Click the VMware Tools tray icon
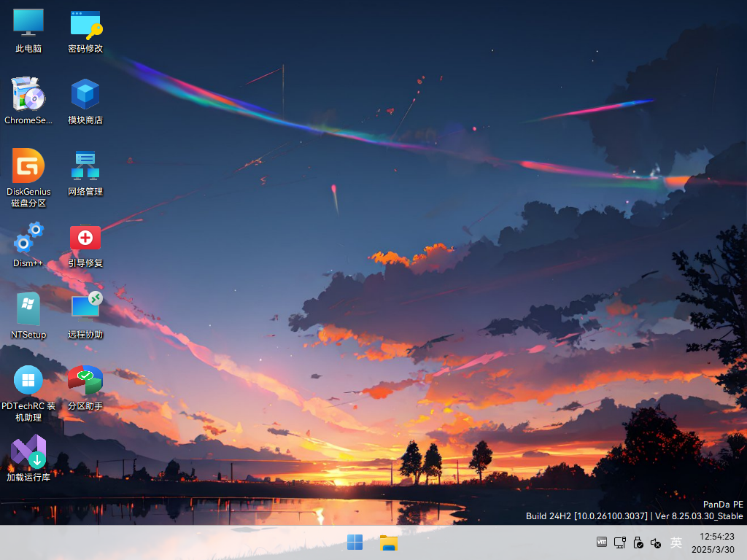Screen dimensions: 747x560 click(602, 542)
